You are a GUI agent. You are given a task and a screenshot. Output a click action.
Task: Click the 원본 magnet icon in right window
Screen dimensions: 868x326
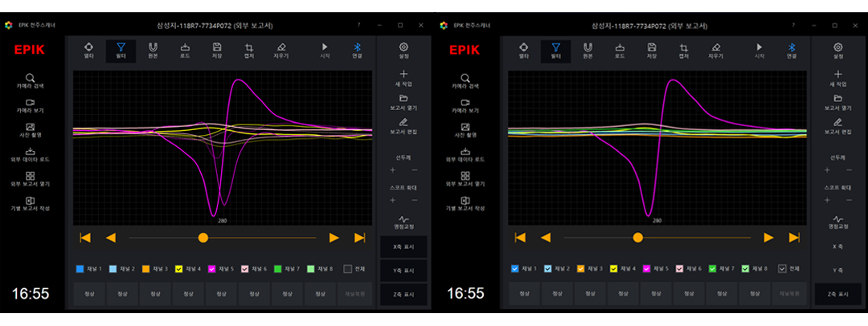coord(588,51)
